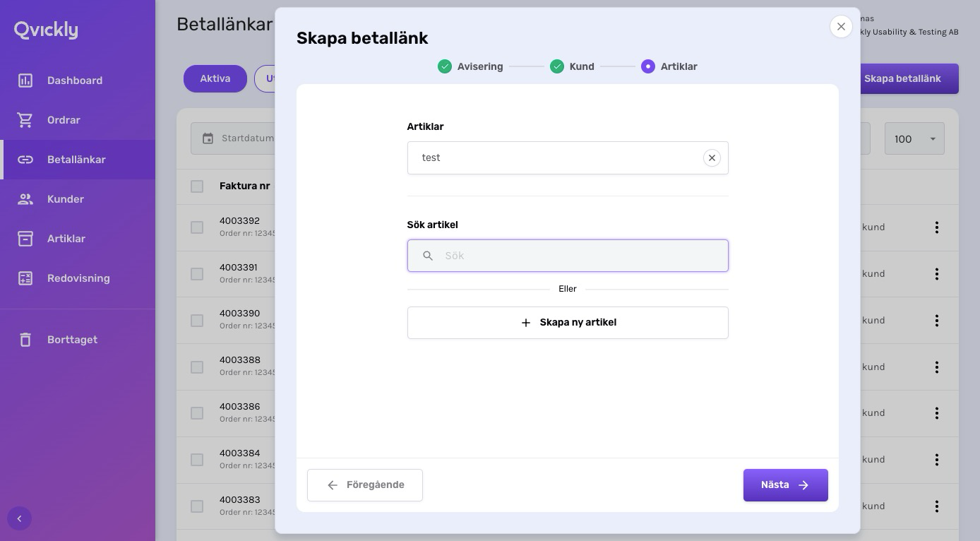Switch to the Aktiva tab
The image size is (980, 541).
pyautogui.click(x=215, y=78)
